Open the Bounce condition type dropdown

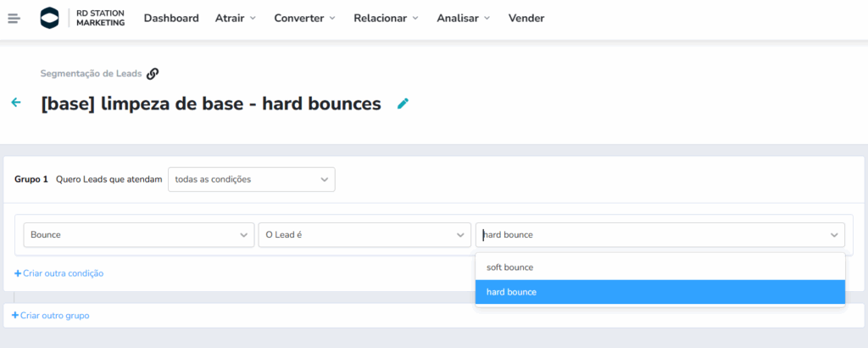(x=139, y=235)
